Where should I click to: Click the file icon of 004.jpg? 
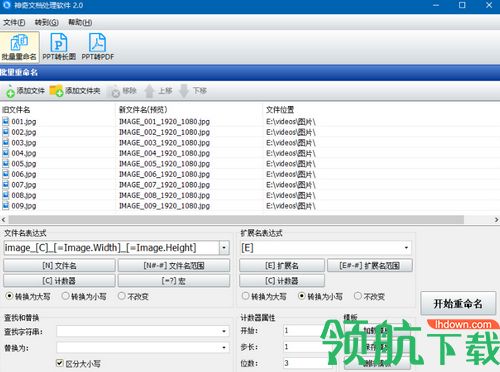[6, 153]
